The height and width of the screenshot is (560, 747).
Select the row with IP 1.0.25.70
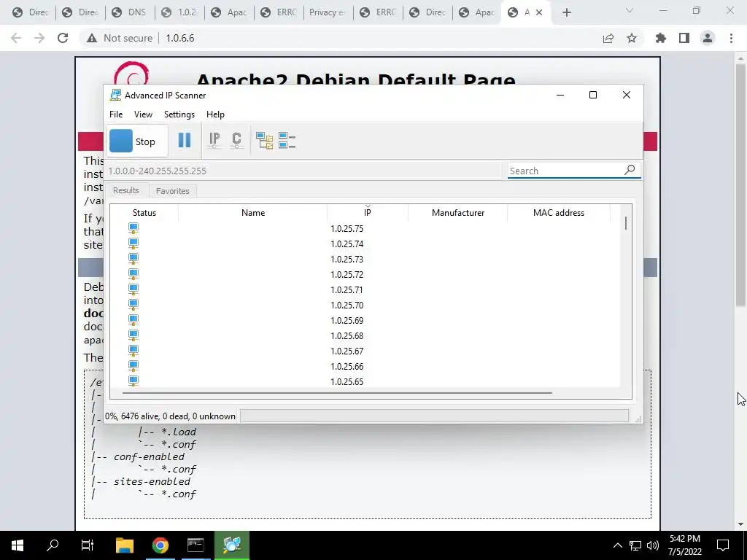click(365, 305)
